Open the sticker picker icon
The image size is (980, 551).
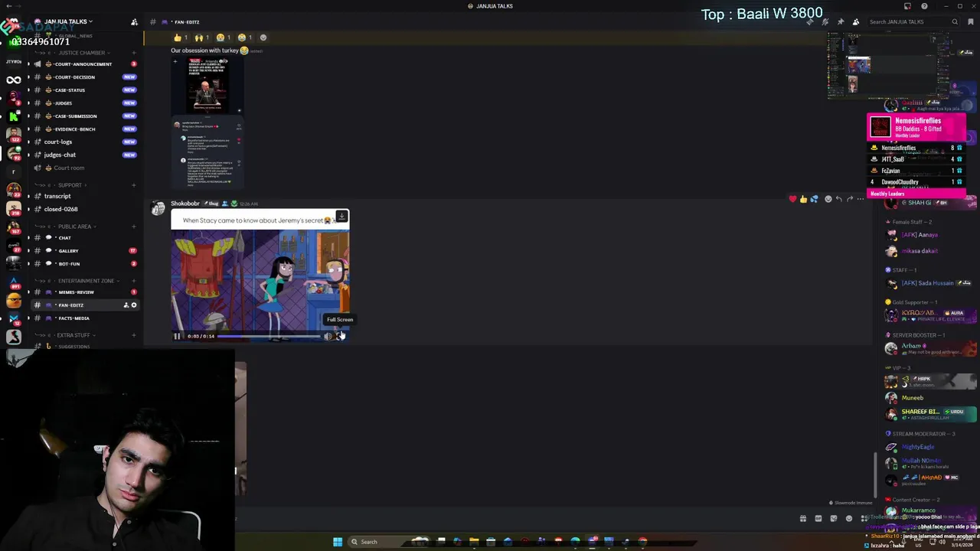pyautogui.click(x=833, y=518)
